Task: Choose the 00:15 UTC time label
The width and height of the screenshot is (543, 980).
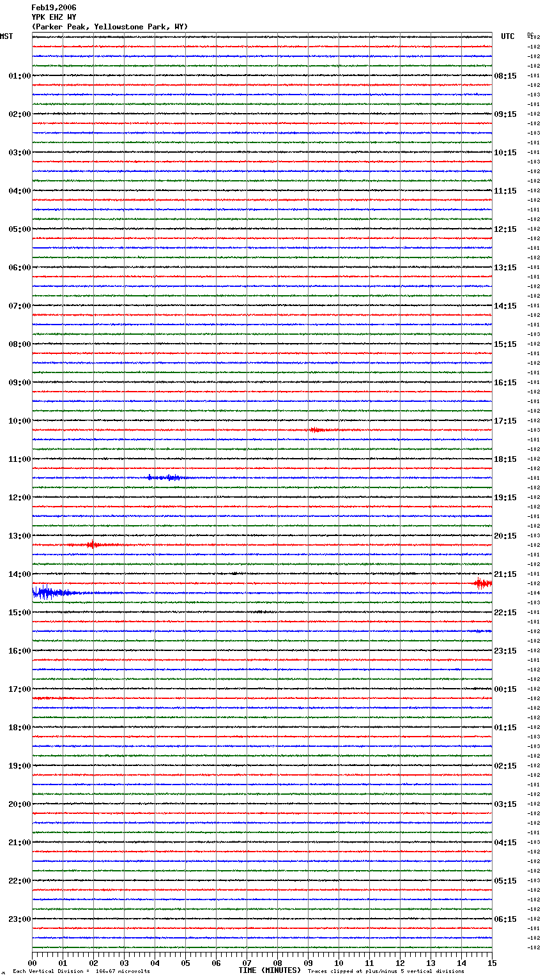Action: coord(505,689)
